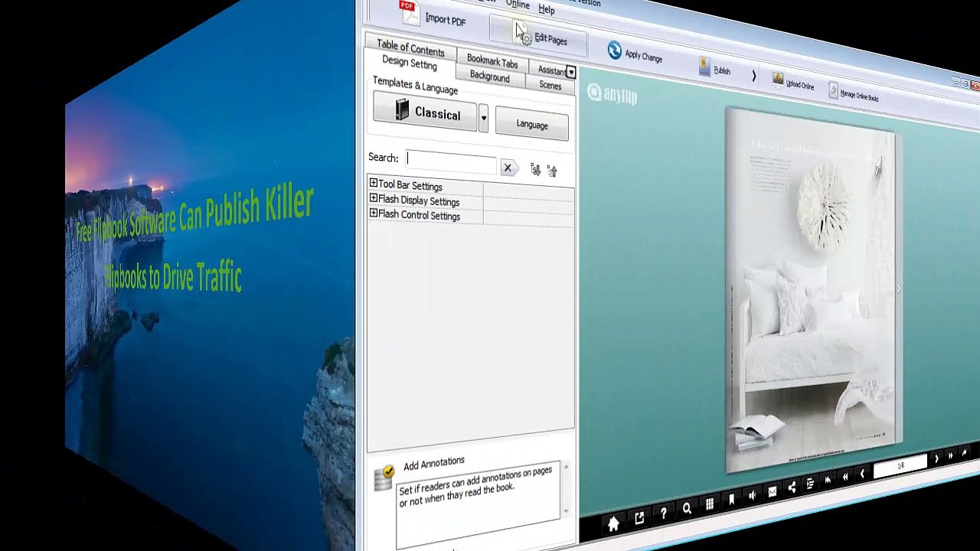980x551 pixels.
Task: Click the double-arrow rewind pages icon
Action: [x=844, y=477]
